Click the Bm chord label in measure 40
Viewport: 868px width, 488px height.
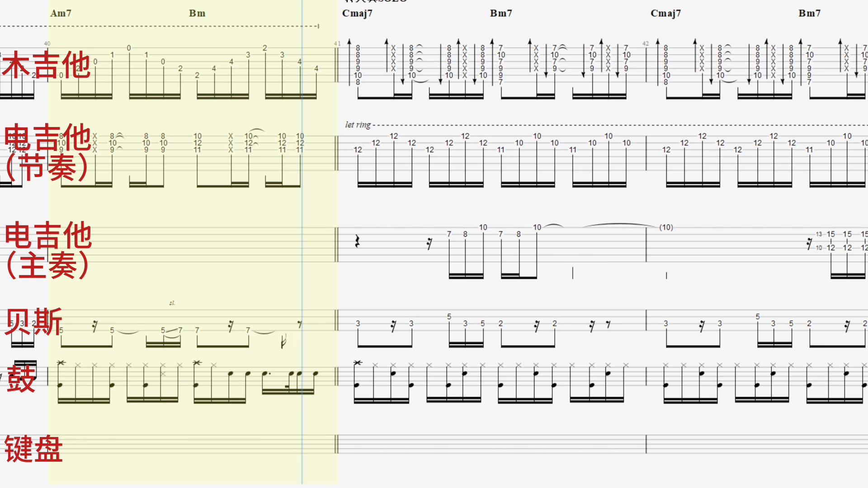pyautogui.click(x=197, y=13)
